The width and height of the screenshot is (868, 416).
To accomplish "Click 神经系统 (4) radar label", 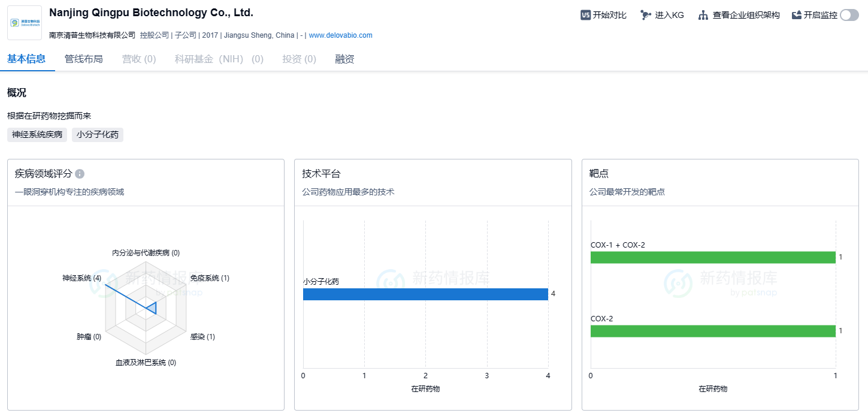I will point(81,278).
